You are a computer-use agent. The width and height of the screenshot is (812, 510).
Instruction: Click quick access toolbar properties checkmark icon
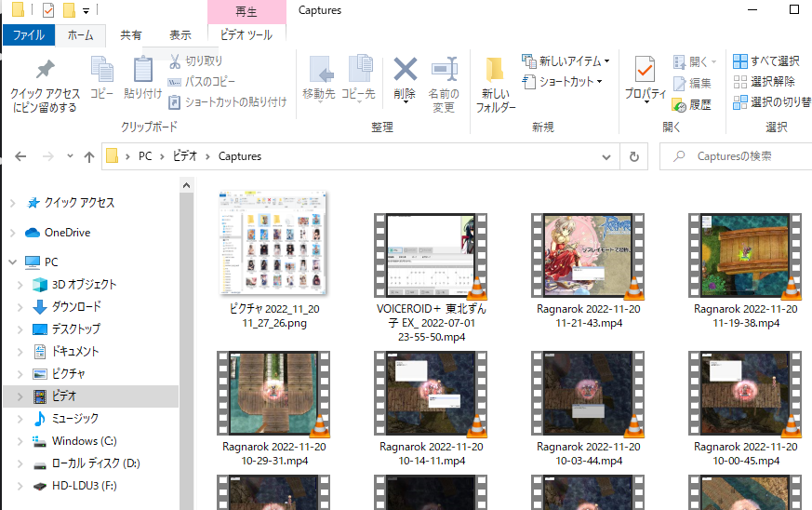point(48,10)
